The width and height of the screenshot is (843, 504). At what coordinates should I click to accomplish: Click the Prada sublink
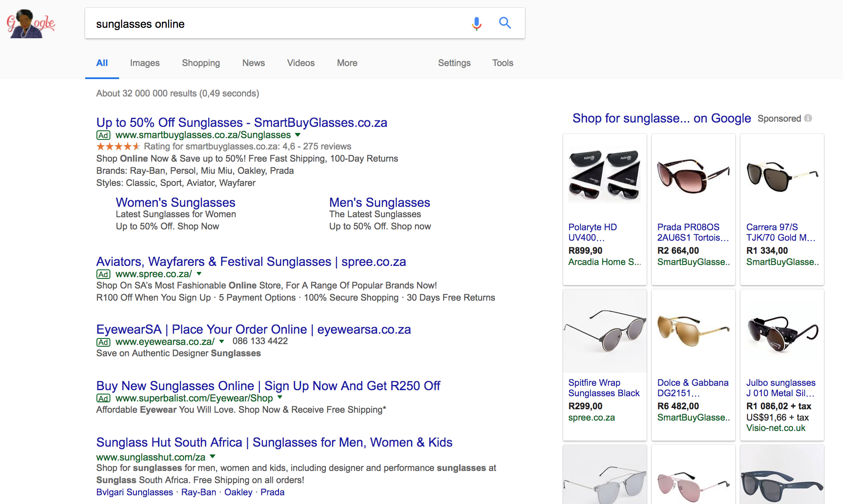272,492
